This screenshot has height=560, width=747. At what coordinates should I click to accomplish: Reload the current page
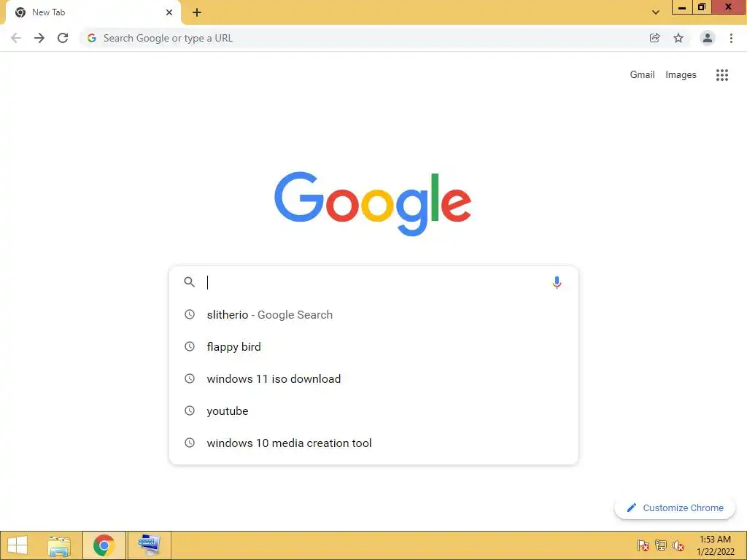point(63,38)
